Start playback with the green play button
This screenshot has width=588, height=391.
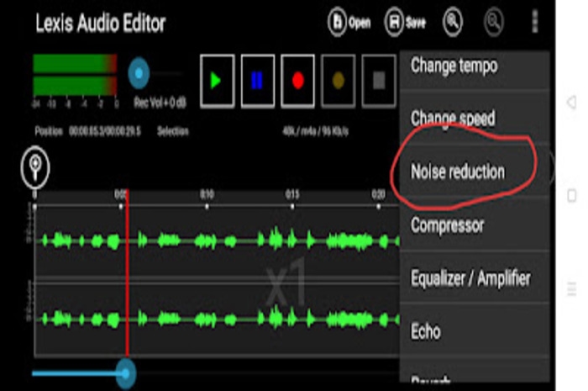[217, 81]
